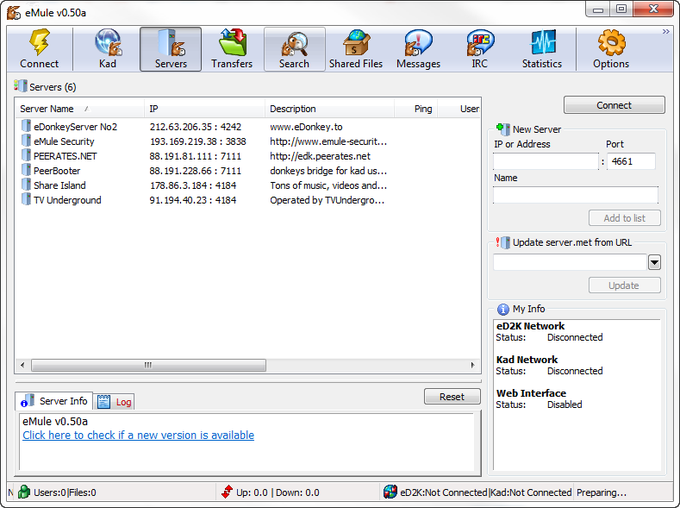Image resolution: width=680 pixels, height=508 pixels.
Task: Switch to the Server Info tab
Action: (54, 401)
